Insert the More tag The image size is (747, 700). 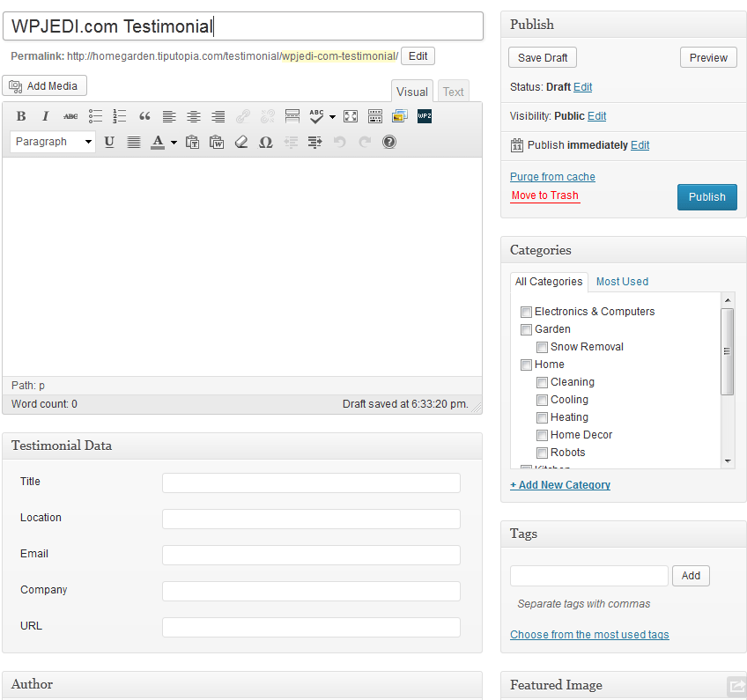[292, 116]
